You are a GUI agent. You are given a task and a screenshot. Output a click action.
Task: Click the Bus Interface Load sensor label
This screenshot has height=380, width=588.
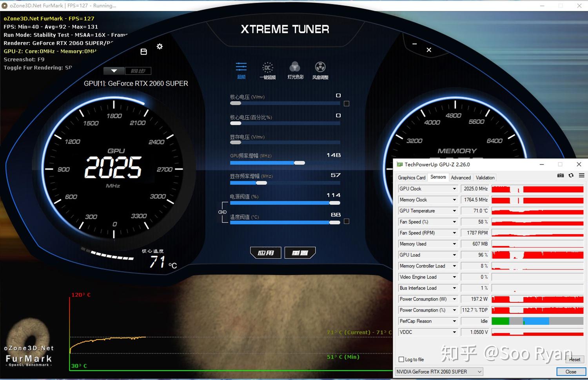(418, 288)
